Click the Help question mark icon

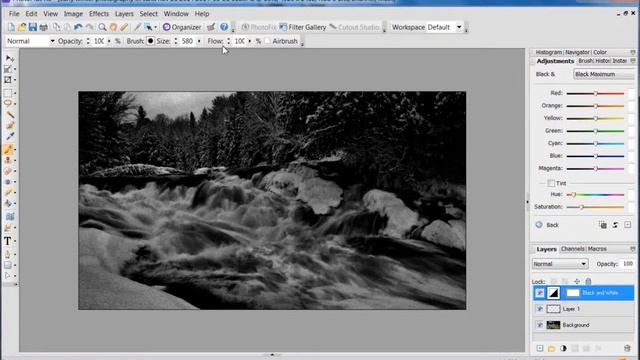pos(224,27)
